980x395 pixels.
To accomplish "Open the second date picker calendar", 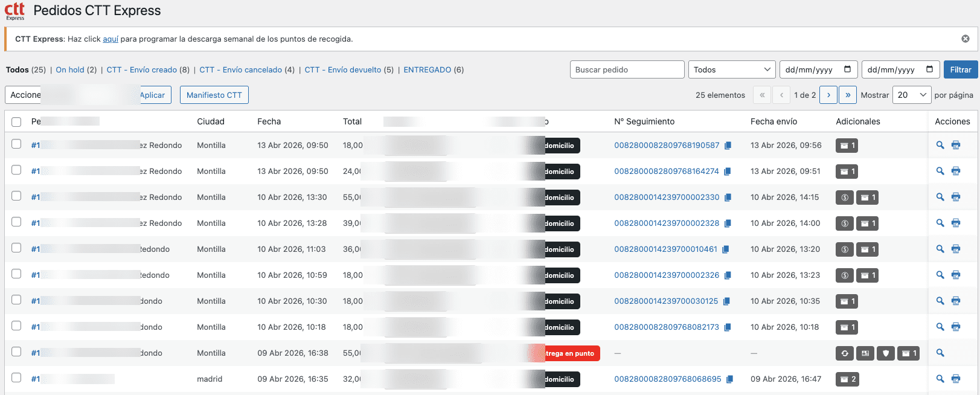I will pyautogui.click(x=929, y=69).
